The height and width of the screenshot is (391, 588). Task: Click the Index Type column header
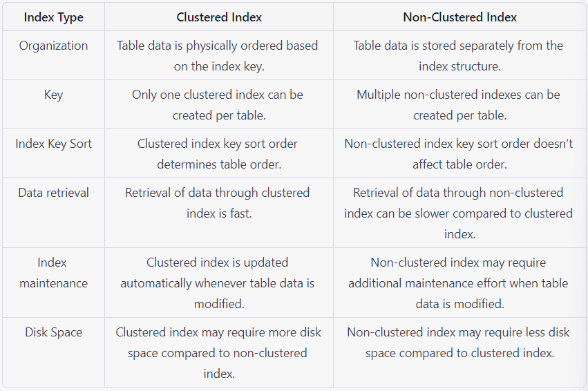(54, 17)
